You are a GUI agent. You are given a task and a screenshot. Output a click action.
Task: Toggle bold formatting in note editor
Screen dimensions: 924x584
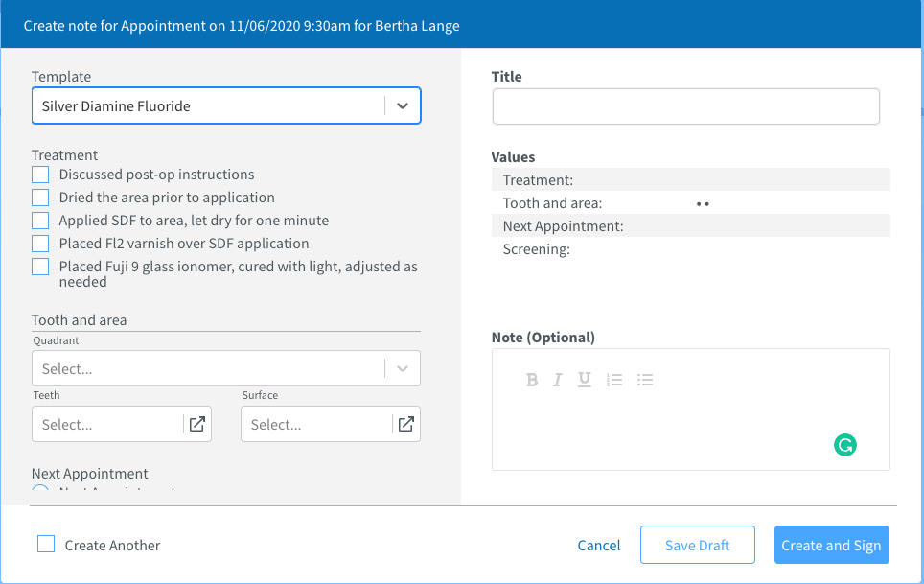click(532, 380)
